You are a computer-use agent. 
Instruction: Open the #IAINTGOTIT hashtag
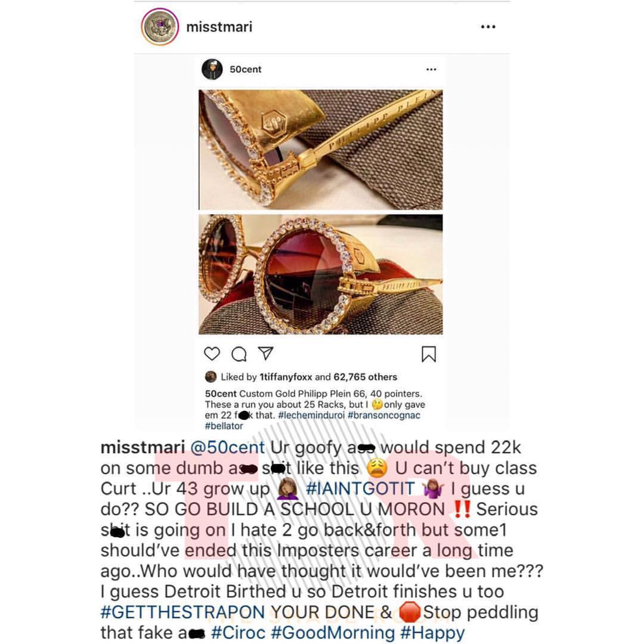click(x=360, y=489)
